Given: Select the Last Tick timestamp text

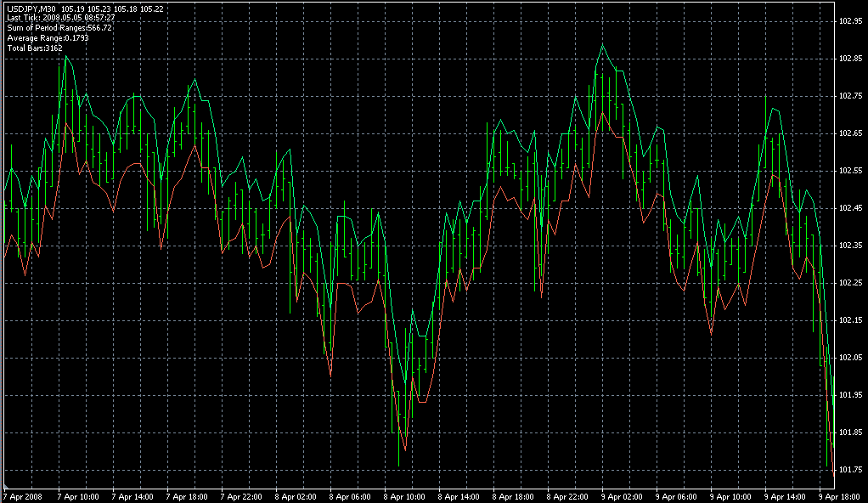Looking at the screenshot, I should (60, 18).
